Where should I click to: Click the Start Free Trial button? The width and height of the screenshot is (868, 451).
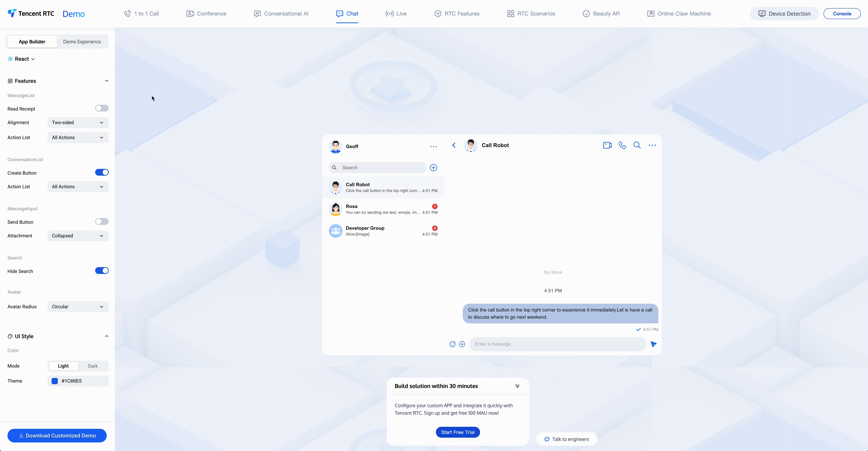[458, 432]
